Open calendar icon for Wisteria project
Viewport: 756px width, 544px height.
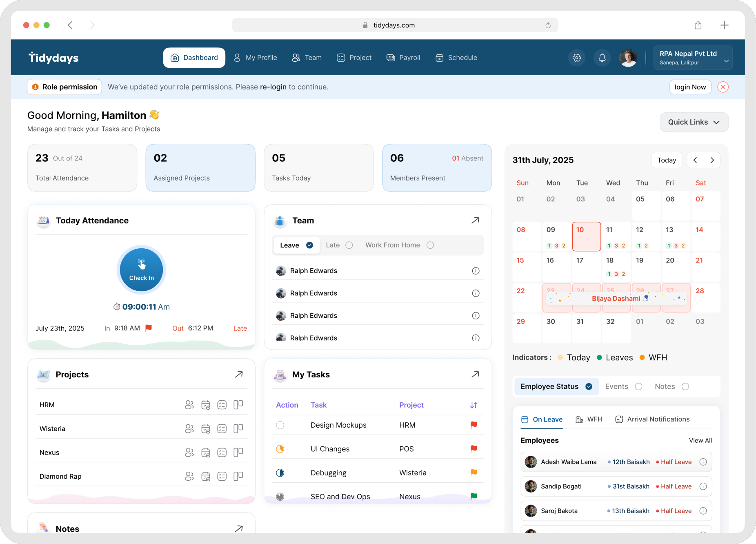tap(206, 429)
